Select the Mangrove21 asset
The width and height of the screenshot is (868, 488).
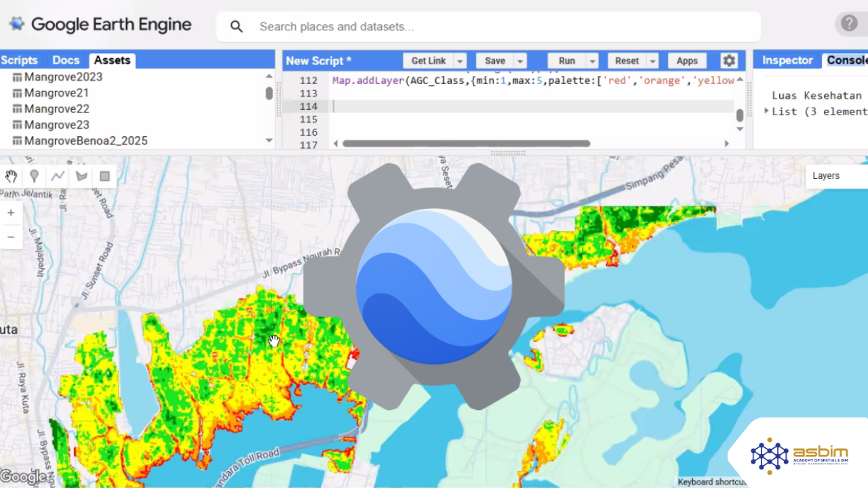pyautogui.click(x=56, y=93)
